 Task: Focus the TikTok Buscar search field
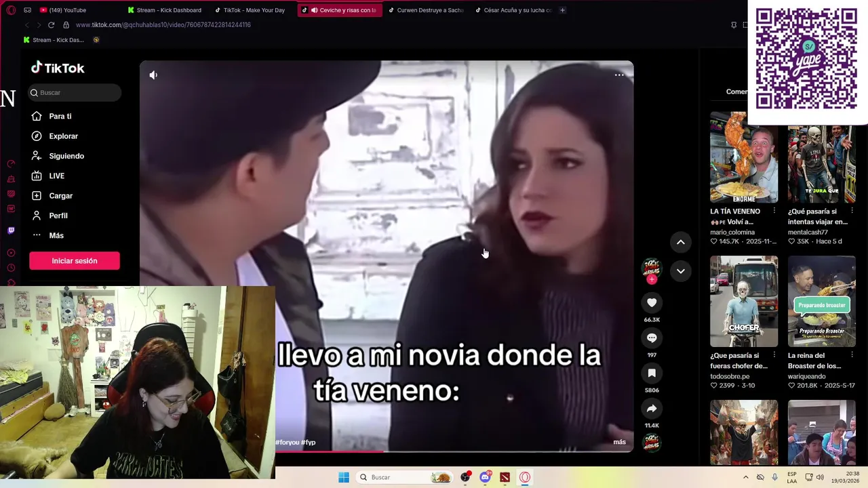click(x=75, y=93)
